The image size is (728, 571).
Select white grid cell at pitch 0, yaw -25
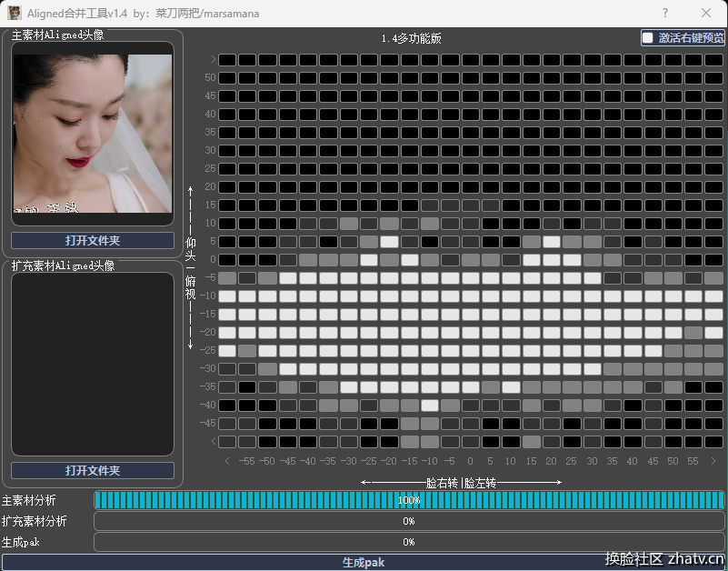tap(369, 260)
